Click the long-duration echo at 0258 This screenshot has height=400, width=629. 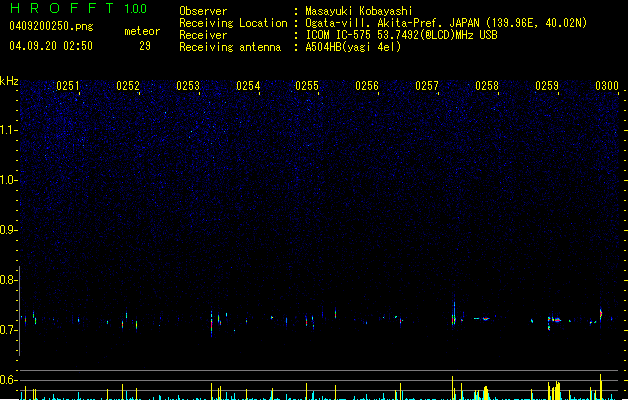click(x=484, y=319)
